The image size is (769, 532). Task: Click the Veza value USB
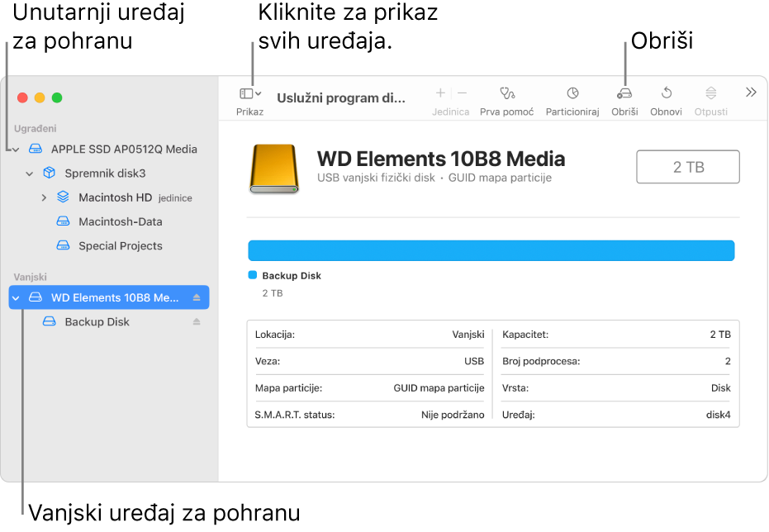[x=474, y=361]
